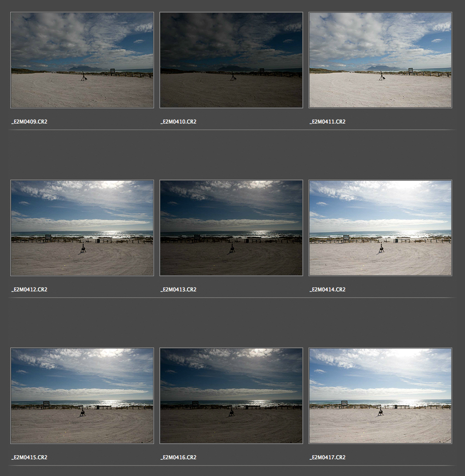This screenshot has height=476, width=465.
Task: Select the _E2M0412.CR2 beach photo thumbnail
Action: pyautogui.click(x=82, y=228)
